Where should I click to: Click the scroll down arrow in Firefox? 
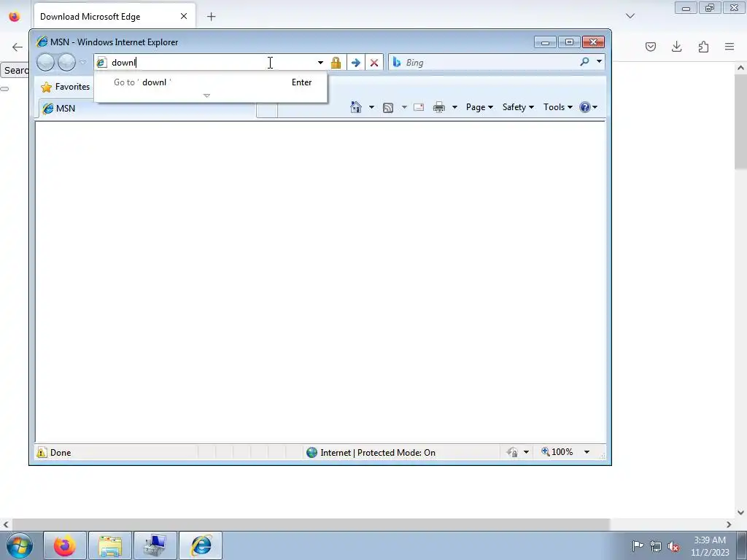[740, 513]
